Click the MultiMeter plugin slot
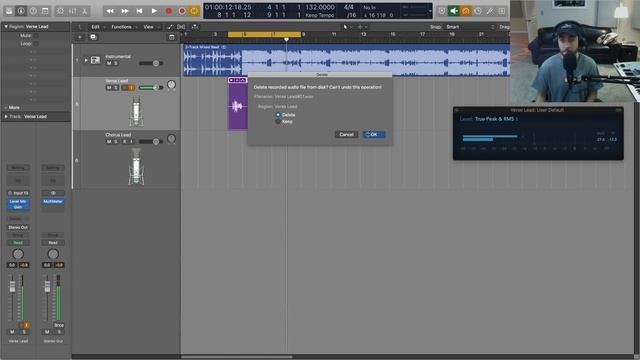This screenshot has height=360, width=640. coord(53,202)
